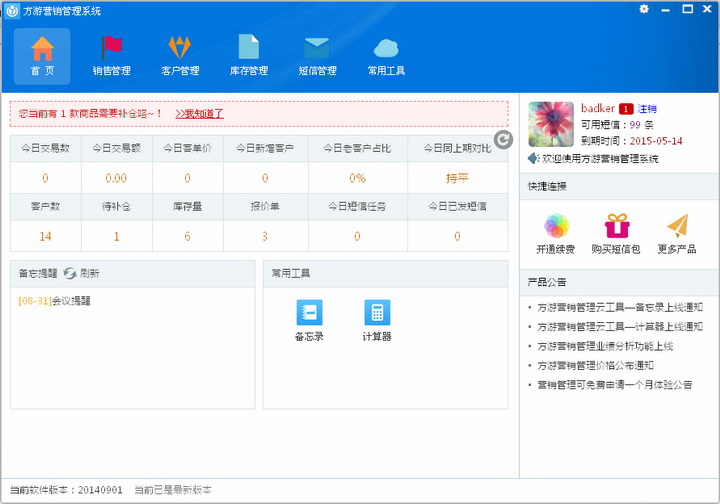Close the application window
This screenshot has width=720, height=504.
pos(707,9)
